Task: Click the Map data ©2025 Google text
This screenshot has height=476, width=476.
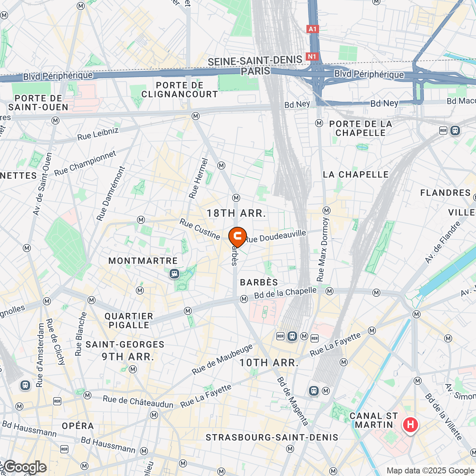Action: pos(430,471)
